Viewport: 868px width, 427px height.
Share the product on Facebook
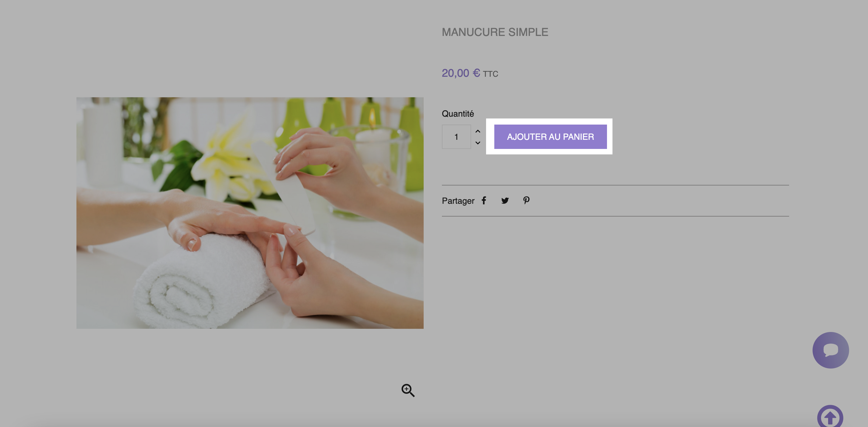pyautogui.click(x=484, y=200)
